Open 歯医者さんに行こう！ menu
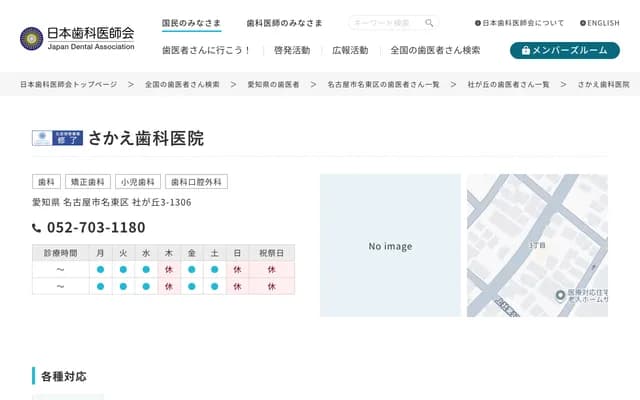This screenshot has height=400, width=640. coord(207,50)
